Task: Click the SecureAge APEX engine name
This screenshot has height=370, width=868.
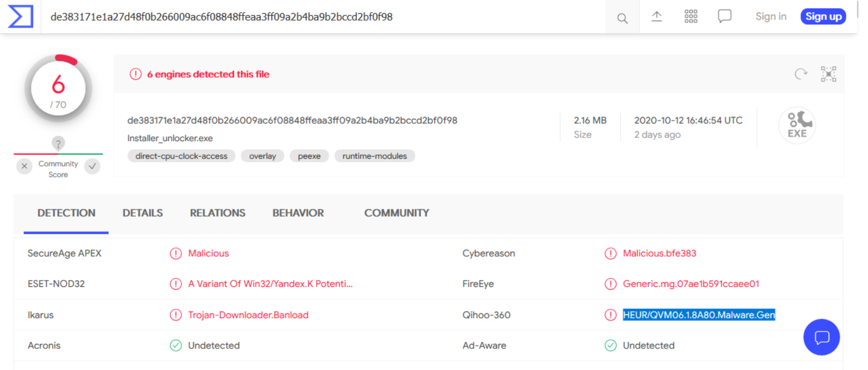Action: (x=65, y=253)
